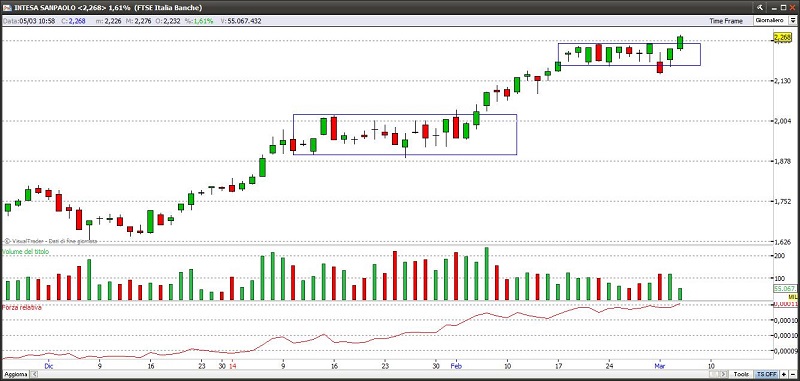This screenshot has width=800, height=381.
Task: Click the yellow MIL unit tag on the volume axis
Action: [793, 296]
